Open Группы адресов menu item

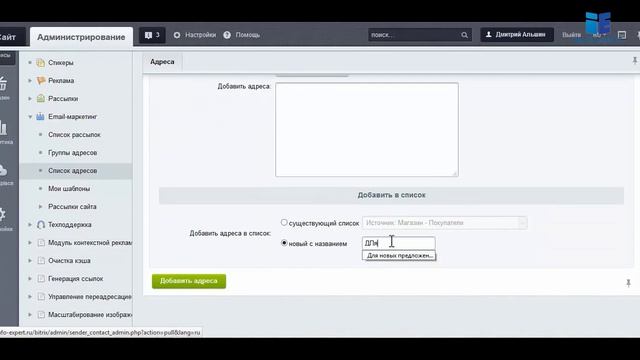point(73,153)
